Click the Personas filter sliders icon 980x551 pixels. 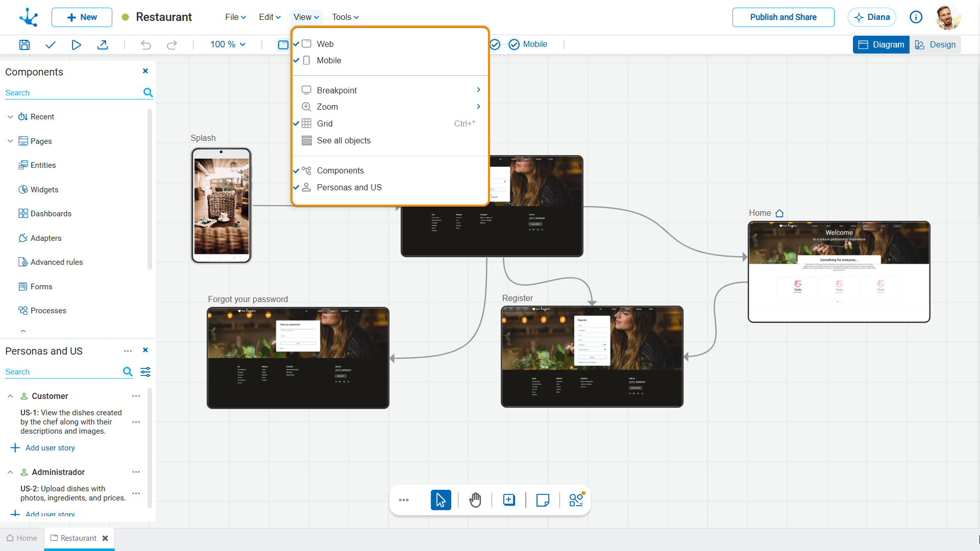[145, 371]
